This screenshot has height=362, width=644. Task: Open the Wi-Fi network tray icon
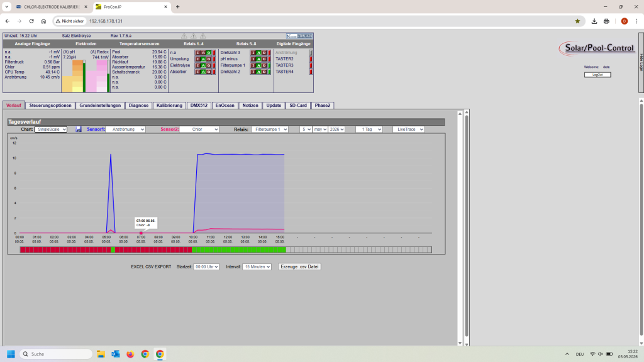[592, 354]
